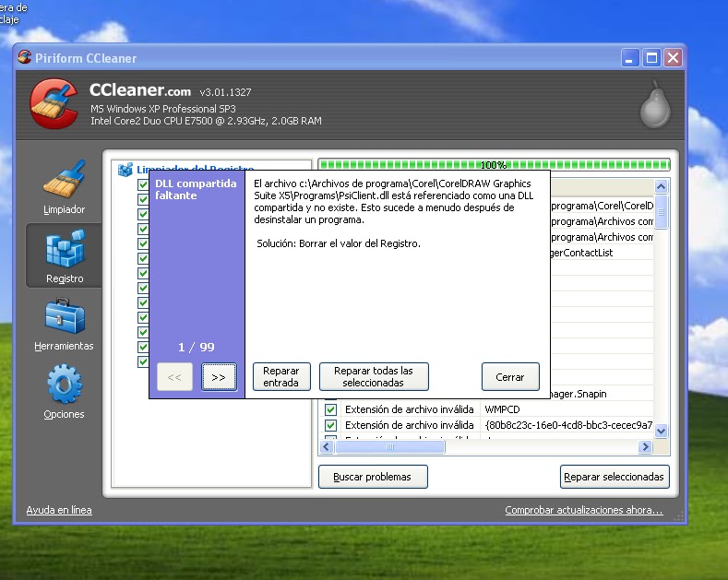Select the gerContactList result row
The height and width of the screenshot is (580, 728).
(x=602, y=253)
